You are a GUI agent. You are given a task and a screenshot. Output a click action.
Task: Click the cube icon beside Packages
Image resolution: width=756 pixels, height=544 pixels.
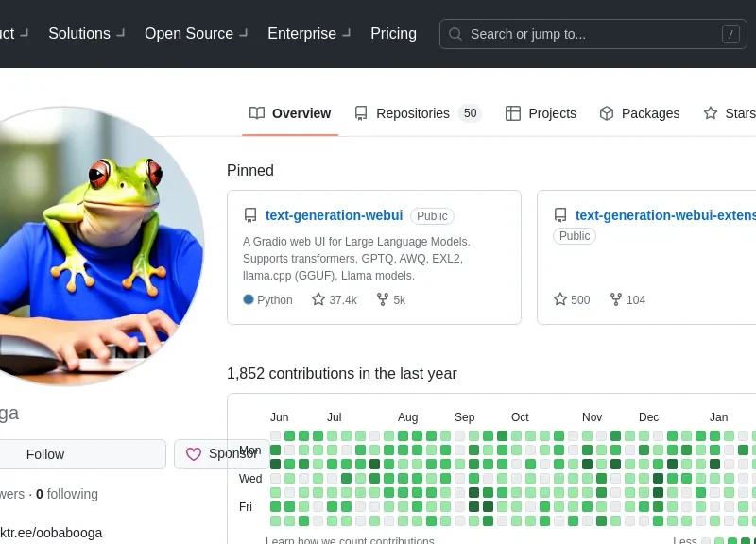[607, 113]
